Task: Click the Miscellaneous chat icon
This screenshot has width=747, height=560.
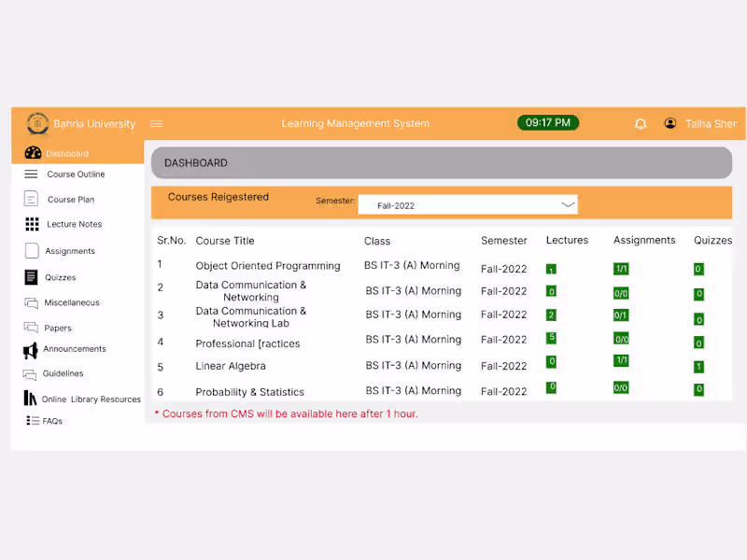Action: (x=31, y=302)
